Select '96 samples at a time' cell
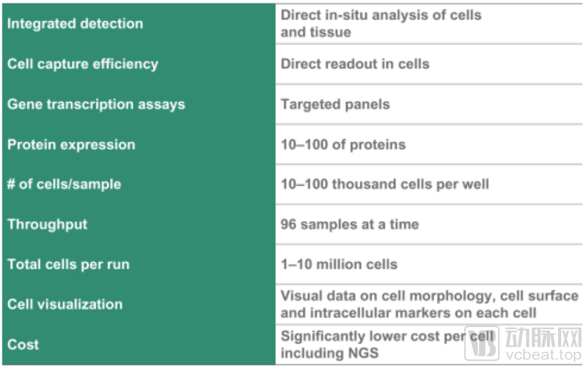 (350, 224)
